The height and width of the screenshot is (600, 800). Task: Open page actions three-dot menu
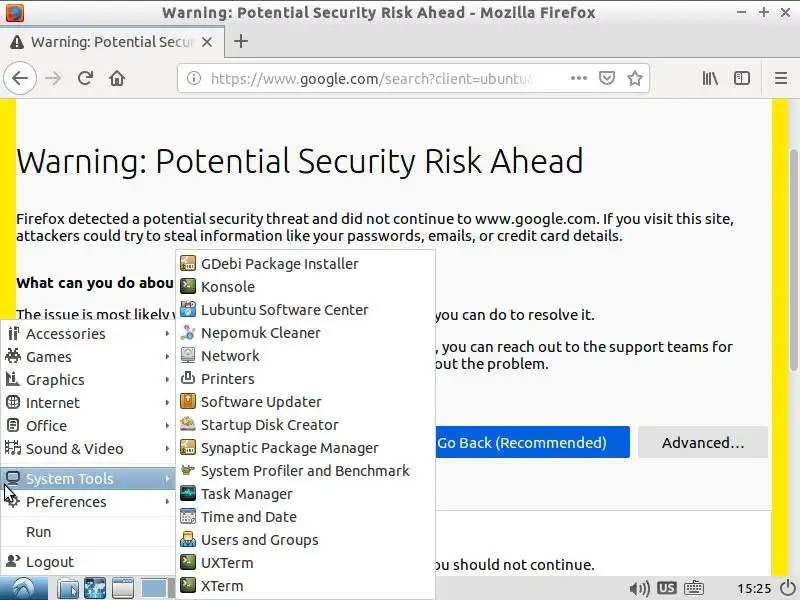579,78
